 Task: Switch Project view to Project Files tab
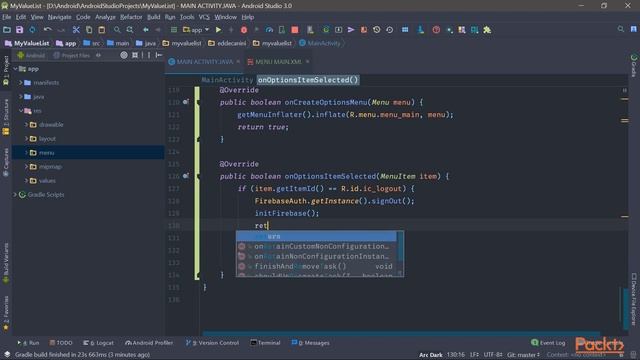(x=71, y=55)
